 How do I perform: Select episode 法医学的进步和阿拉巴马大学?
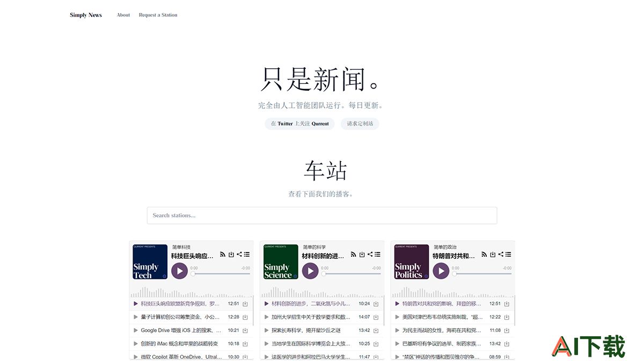pos(311,357)
